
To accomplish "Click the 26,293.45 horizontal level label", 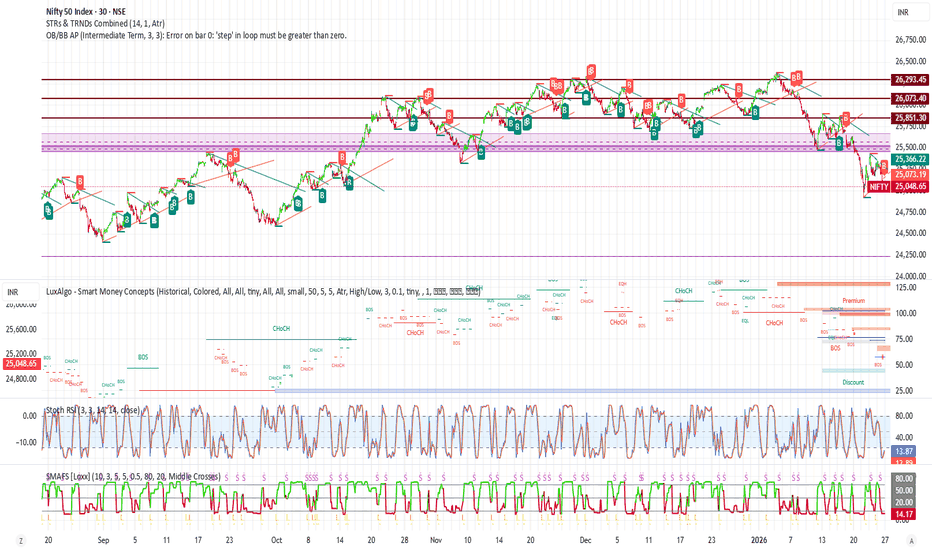I will point(911,79).
